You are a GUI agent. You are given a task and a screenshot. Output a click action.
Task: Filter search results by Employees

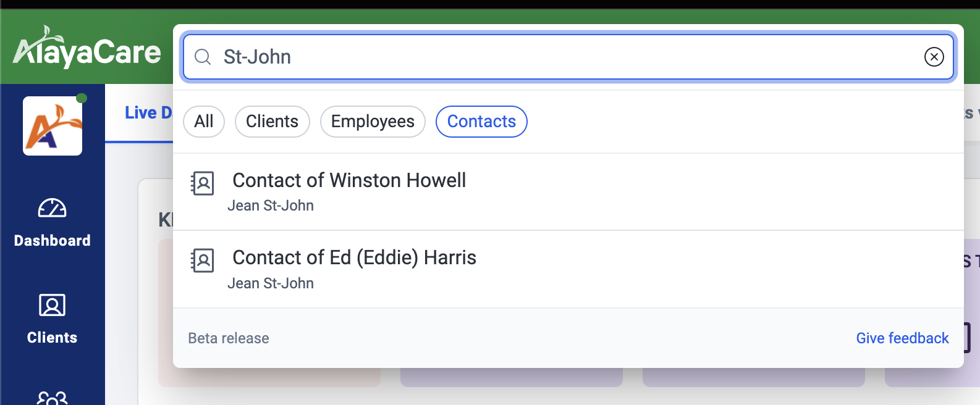tap(373, 122)
